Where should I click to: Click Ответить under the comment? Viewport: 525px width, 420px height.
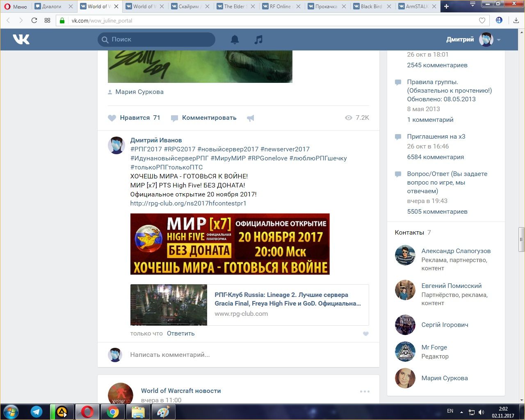(180, 333)
